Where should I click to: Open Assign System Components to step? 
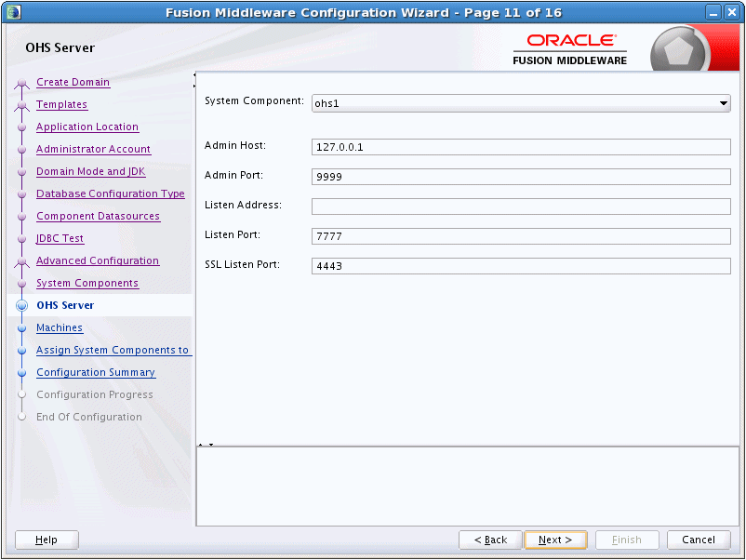pos(113,350)
